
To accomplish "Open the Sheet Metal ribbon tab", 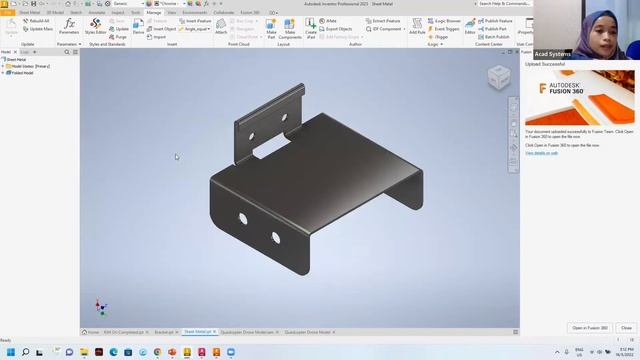I will coord(30,13).
